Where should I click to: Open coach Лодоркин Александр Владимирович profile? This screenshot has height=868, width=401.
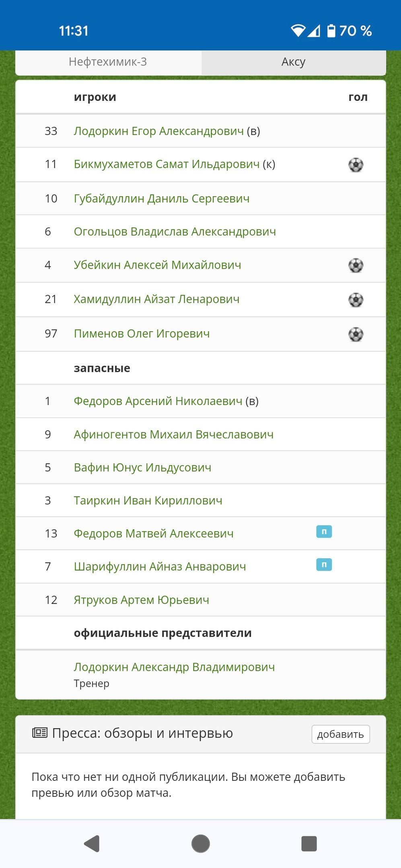pos(175,667)
